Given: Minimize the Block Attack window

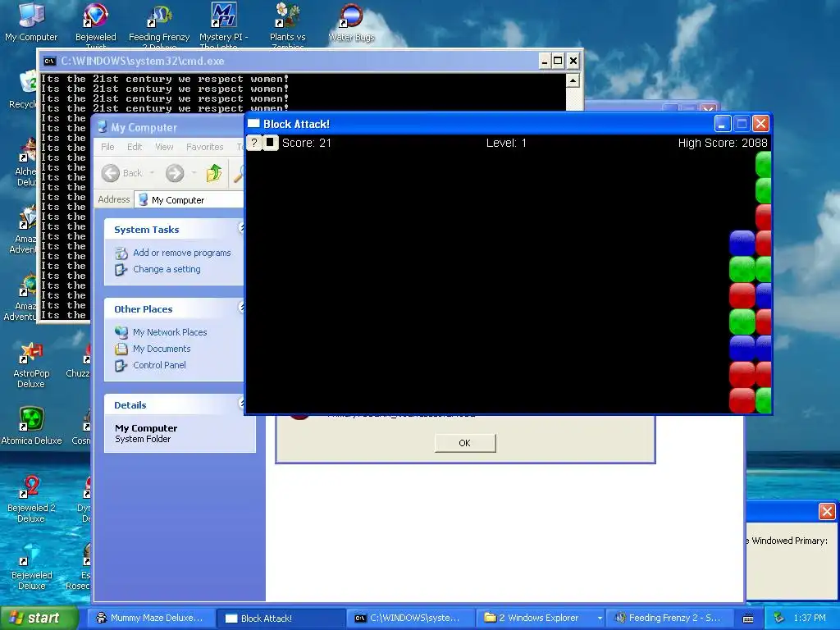Looking at the screenshot, I should point(722,124).
